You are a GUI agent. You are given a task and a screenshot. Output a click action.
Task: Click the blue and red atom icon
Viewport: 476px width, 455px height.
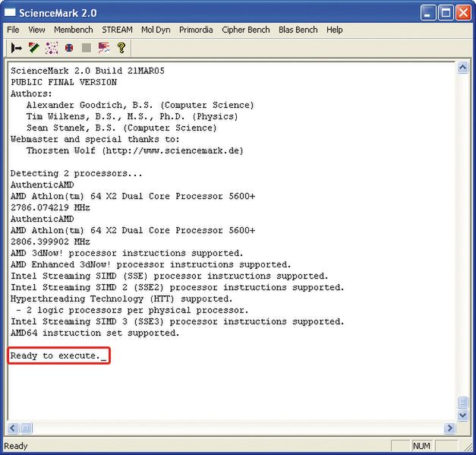coord(69,48)
